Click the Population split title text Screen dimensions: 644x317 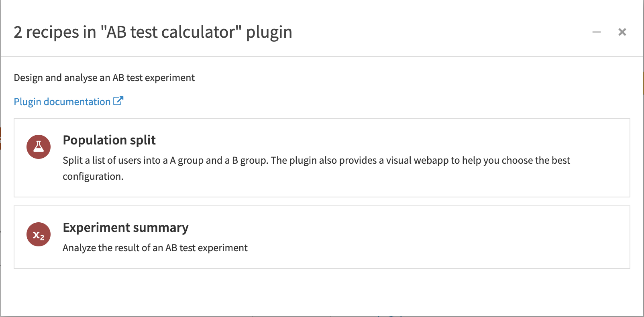click(x=109, y=140)
